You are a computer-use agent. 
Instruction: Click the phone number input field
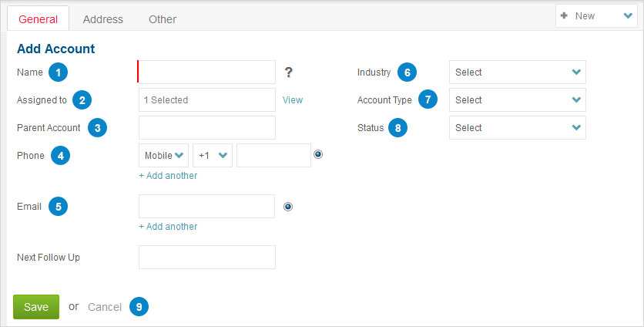[x=273, y=156]
